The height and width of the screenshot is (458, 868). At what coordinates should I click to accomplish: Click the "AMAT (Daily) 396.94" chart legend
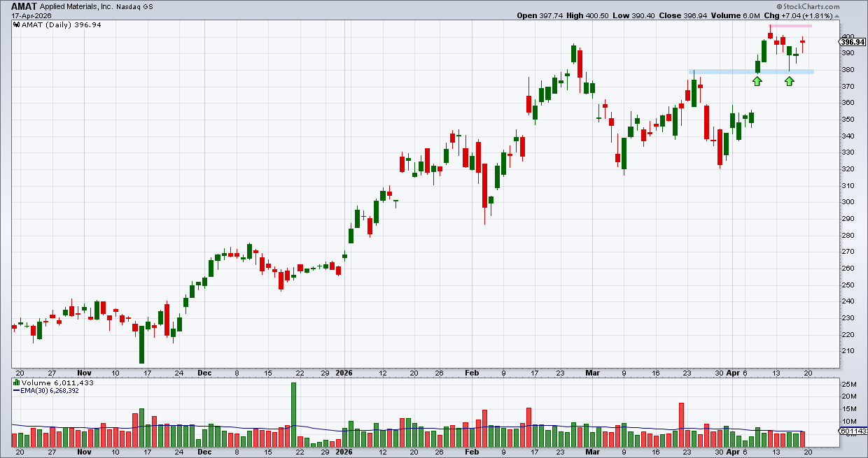[58, 24]
